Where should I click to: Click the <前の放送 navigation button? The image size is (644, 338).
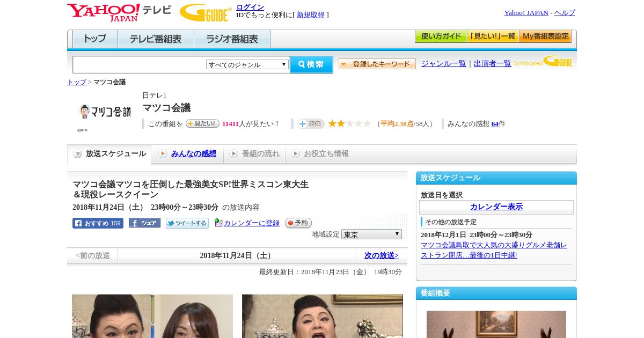[93, 255]
